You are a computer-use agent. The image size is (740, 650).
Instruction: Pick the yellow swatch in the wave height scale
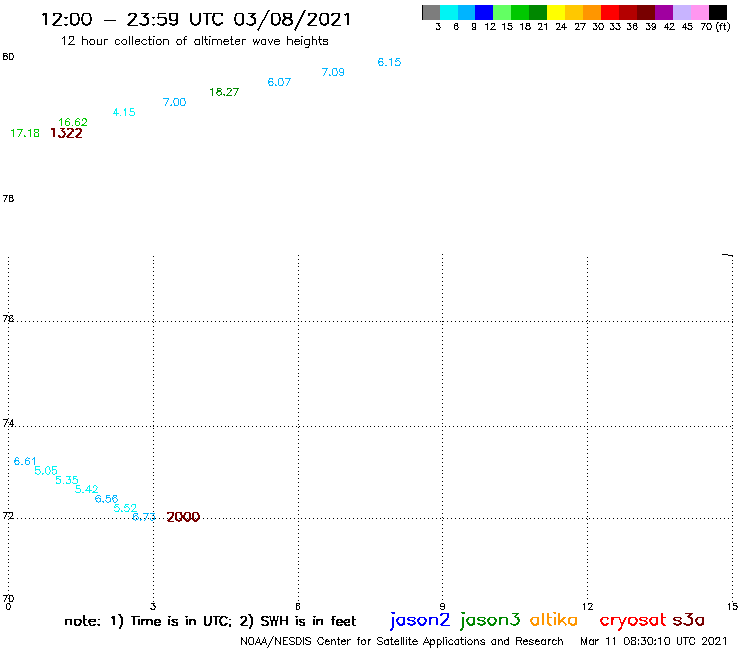point(556,12)
